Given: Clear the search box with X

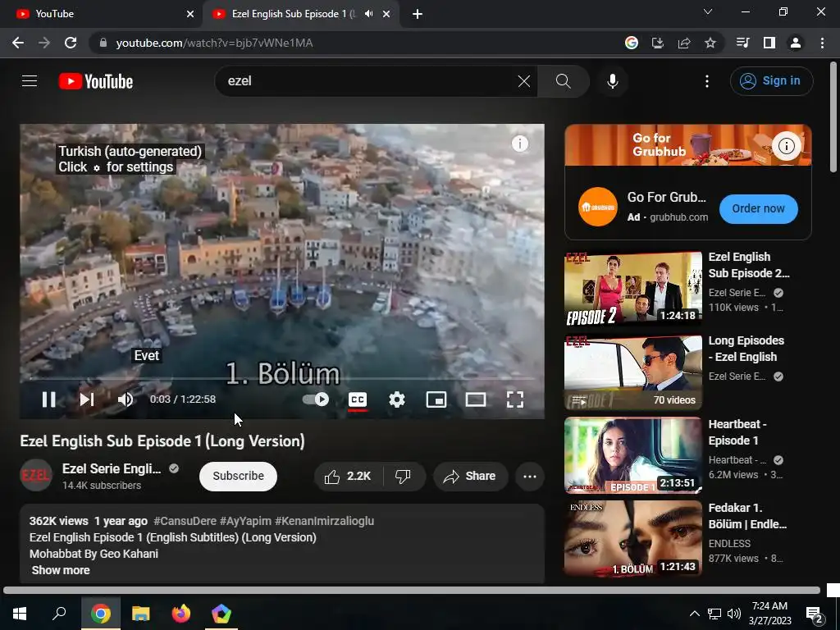Looking at the screenshot, I should coord(524,81).
